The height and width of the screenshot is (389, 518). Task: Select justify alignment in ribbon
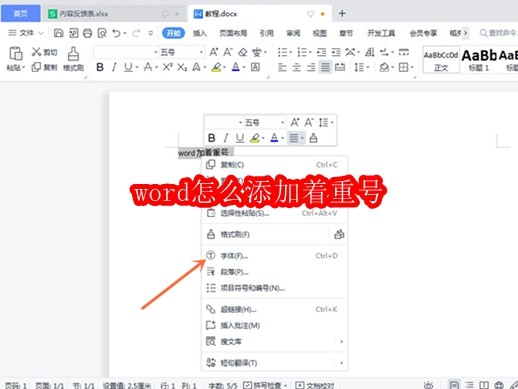tap(325, 67)
